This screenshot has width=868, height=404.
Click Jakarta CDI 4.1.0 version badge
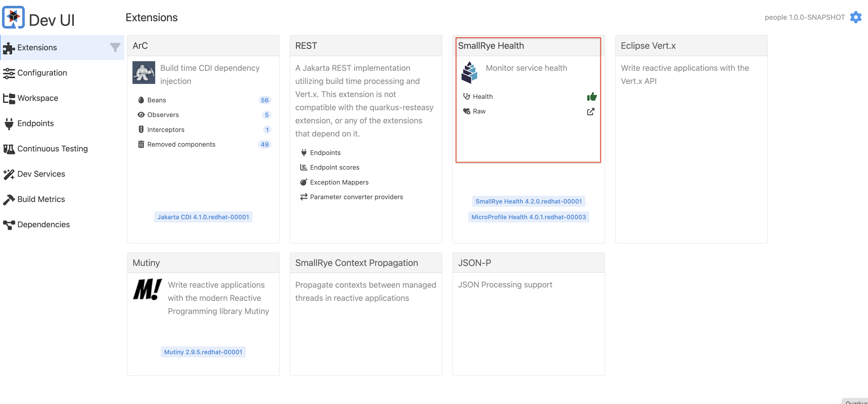[203, 217]
